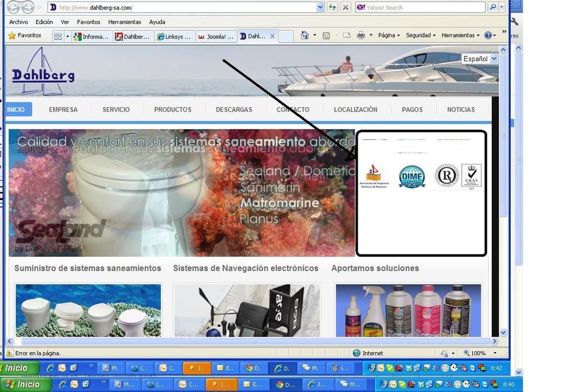The width and height of the screenshot is (576, 392).
Task: Open the DESCARGAS page
Action: (x=234, y=109)
